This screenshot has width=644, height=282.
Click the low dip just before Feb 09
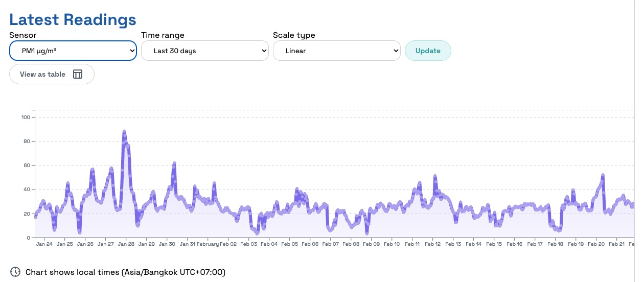[x=367, y=232]
